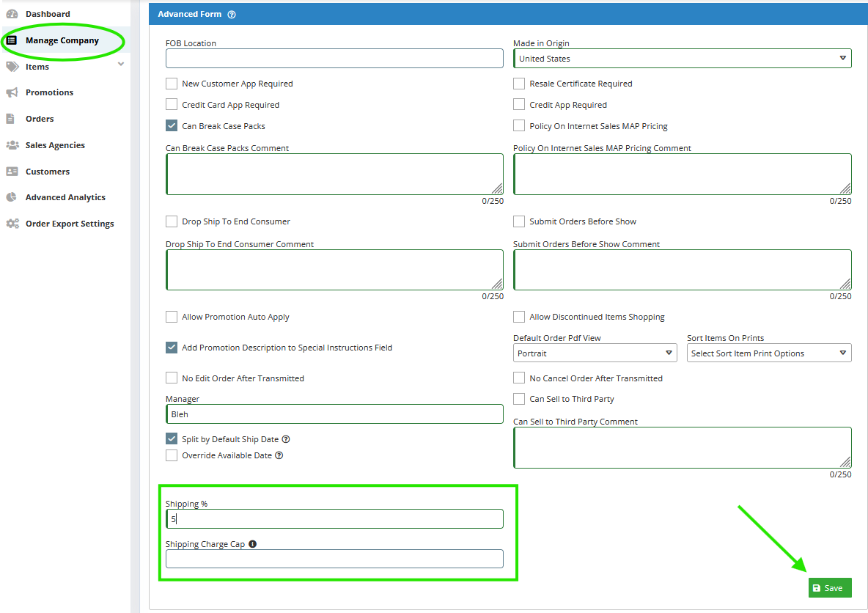Click the green Save button
The width and height of the screenshot is (868, 613).
tap(830, 588)
